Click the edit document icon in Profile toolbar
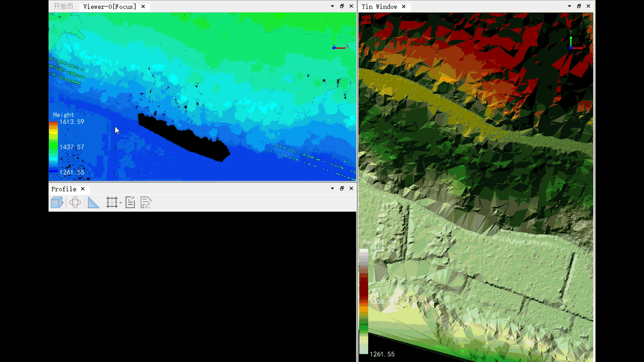 click(146, 202)
